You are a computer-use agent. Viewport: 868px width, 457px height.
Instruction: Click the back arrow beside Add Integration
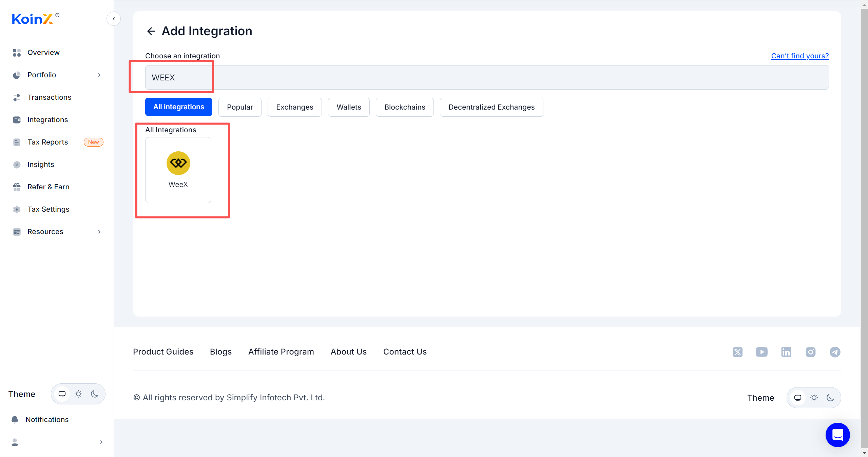pos(151,31)
